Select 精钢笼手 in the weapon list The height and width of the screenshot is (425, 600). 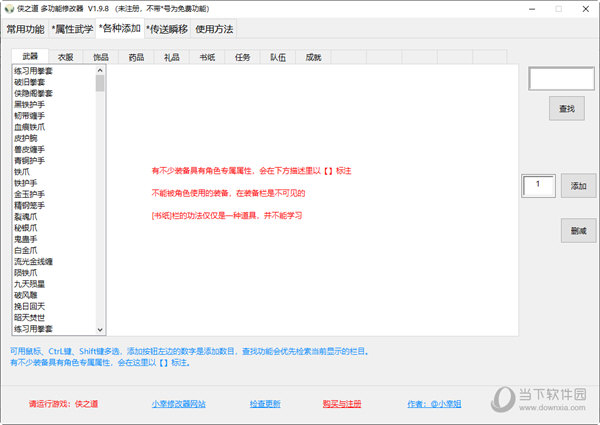[x=29, y=205]
